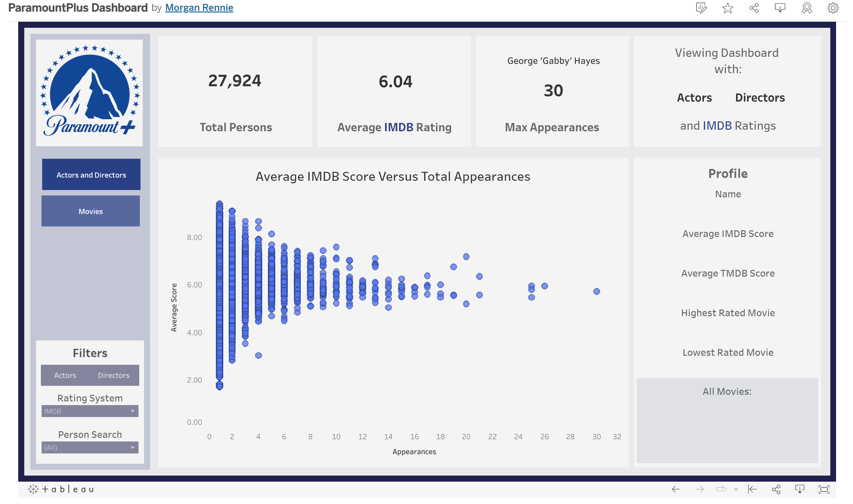Click the data details icon in the header
Screen dimensions: 853x504
point(701,8)
